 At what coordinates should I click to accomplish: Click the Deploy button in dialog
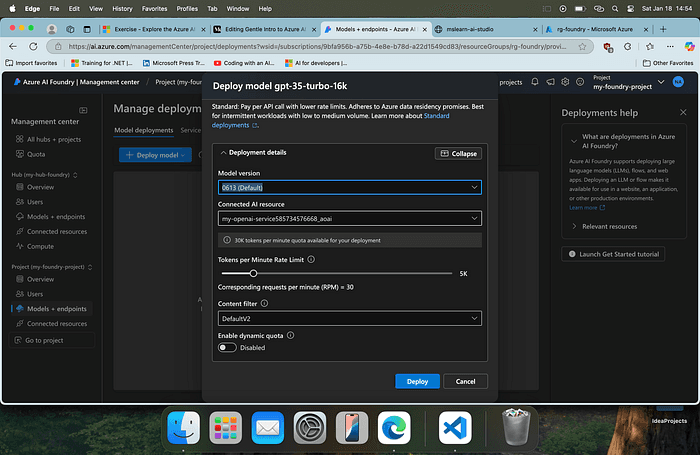coord(417,381)
